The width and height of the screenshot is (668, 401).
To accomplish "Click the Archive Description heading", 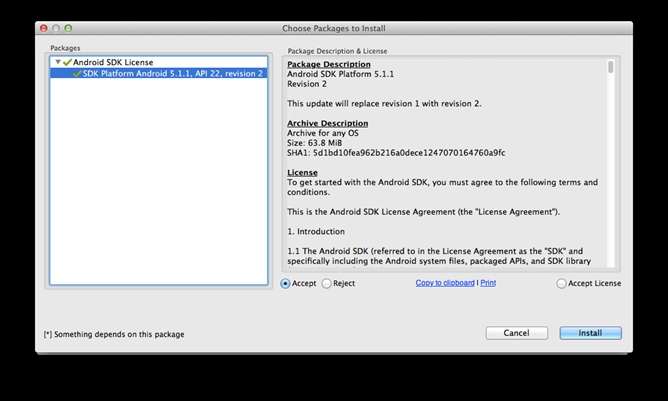I will tap(328, 123).
